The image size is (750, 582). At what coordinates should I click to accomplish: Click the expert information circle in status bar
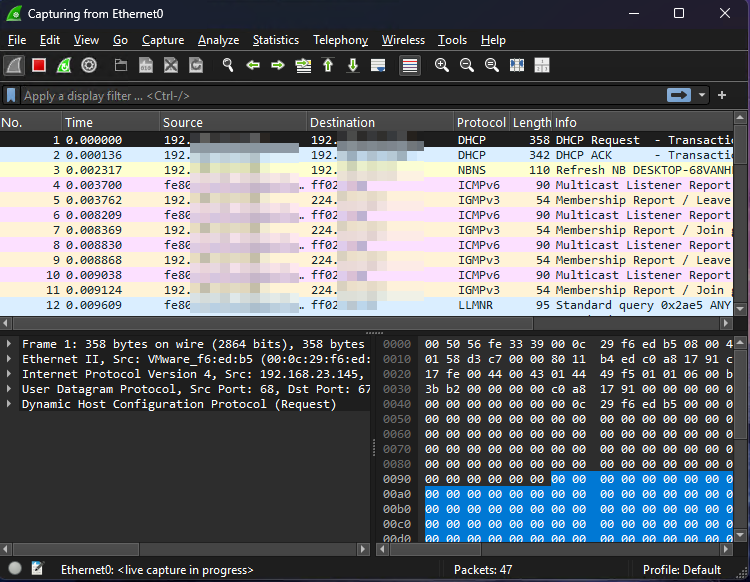[x=15, y=568]
